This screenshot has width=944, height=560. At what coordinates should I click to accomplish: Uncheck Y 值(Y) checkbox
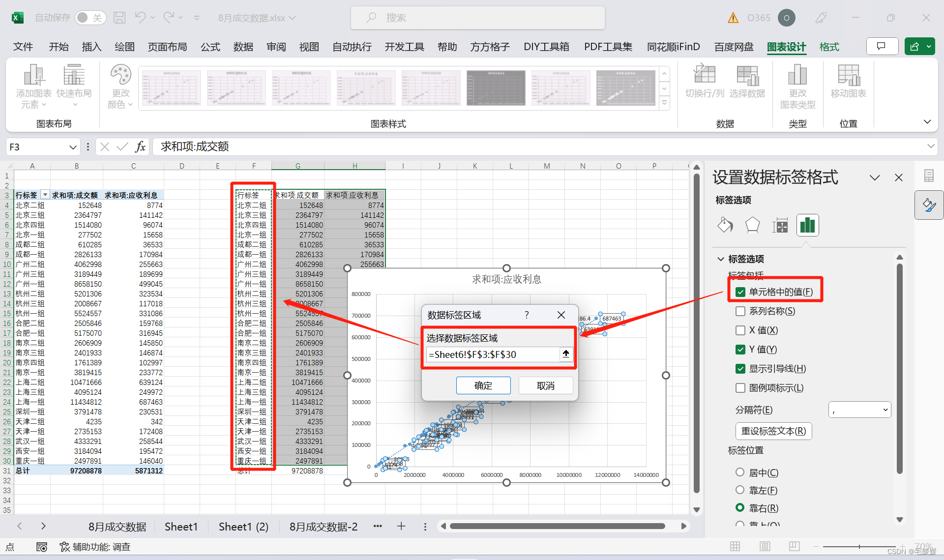740,350
